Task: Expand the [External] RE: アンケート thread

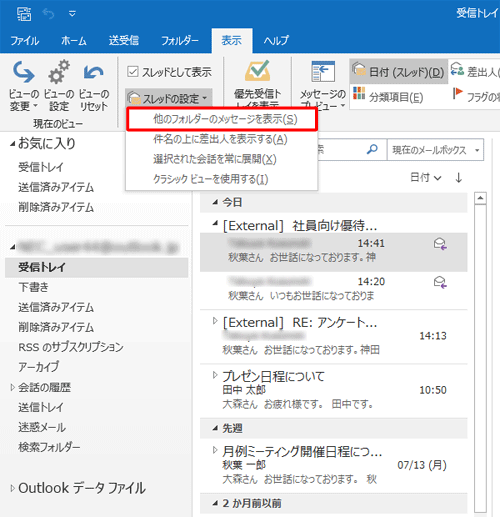Action: coord(215,321)
